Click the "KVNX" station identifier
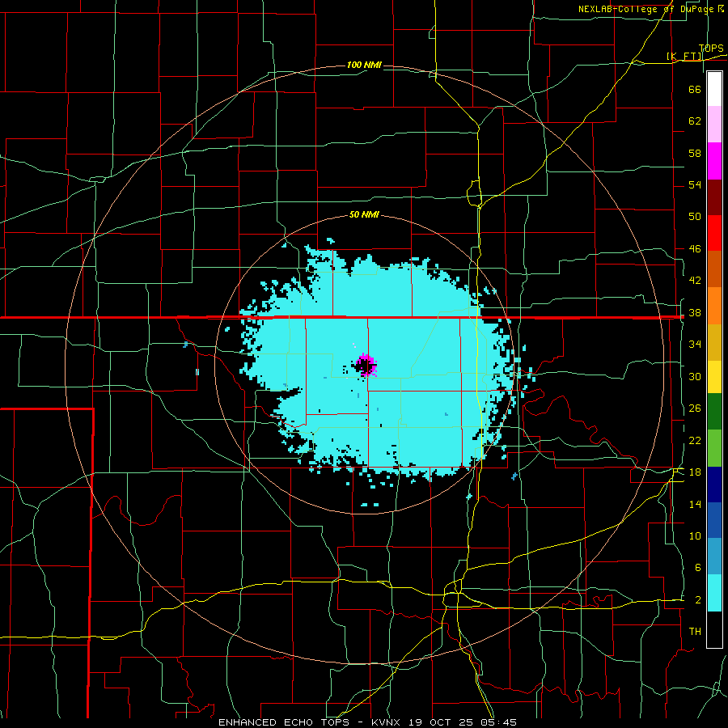The width and height of the screenshot is (728, 728). 387,722
